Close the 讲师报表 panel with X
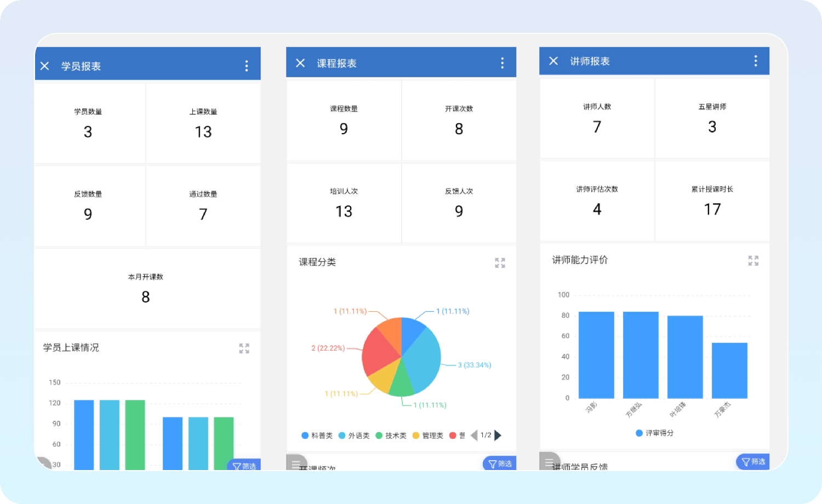Screen dimensions: 822x504 (553, 61)
